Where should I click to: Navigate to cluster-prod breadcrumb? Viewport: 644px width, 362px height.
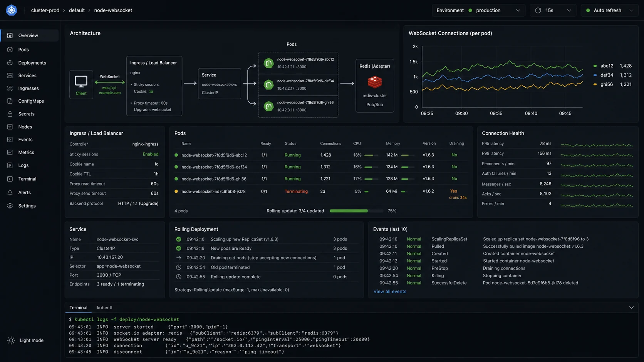45,10
